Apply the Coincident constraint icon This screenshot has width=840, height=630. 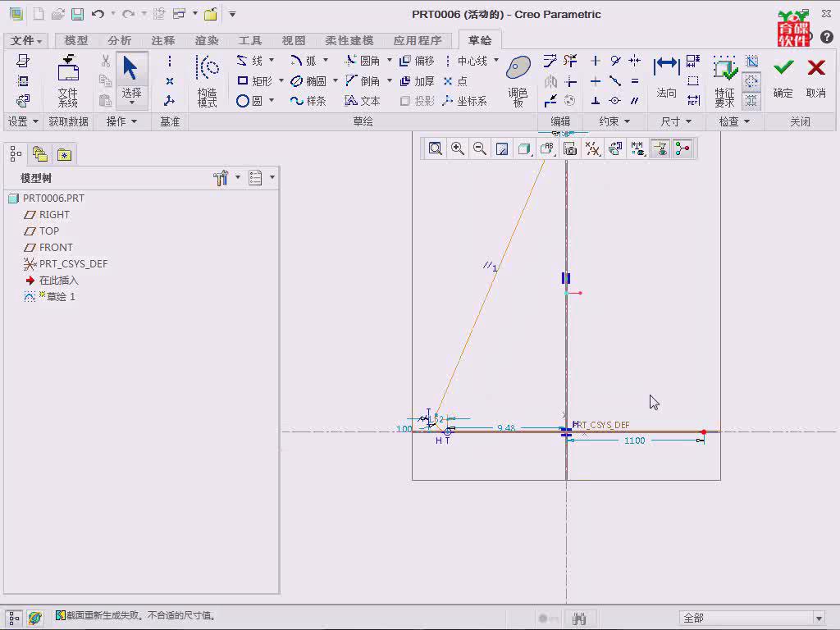pos(615,101)
